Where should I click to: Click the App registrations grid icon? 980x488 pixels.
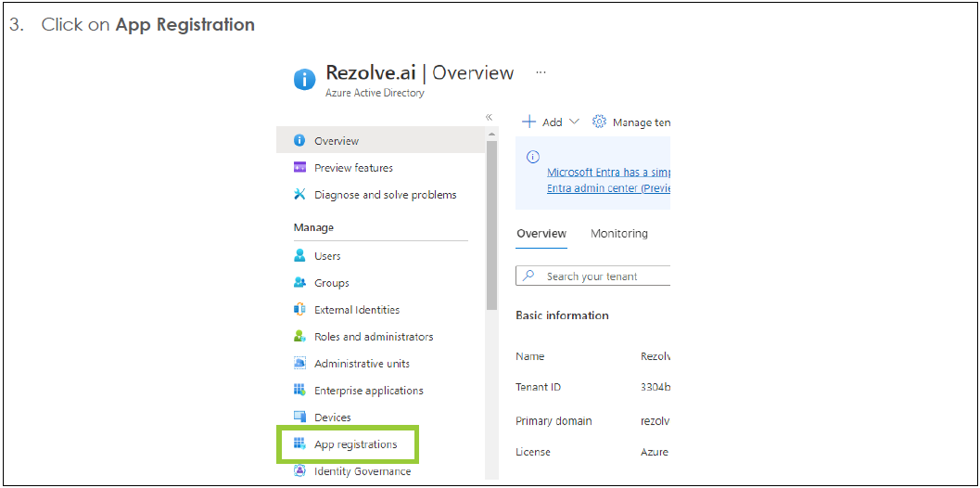click(x=299, y=444)
